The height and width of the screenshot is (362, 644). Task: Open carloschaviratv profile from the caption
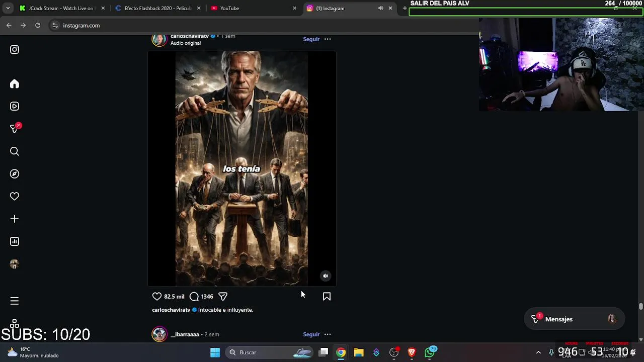click(171, 310)
